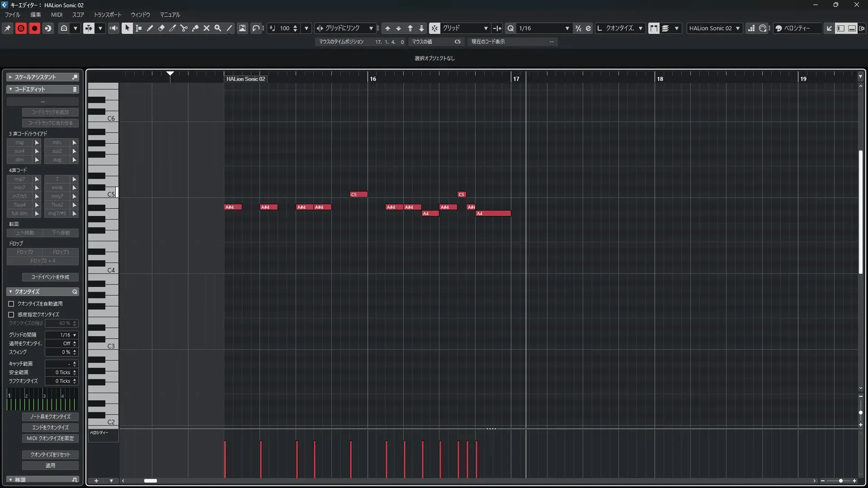Click horizontal zoom slider at bottom right
Viewport: 868px width, 488px height.
(840, 481)
